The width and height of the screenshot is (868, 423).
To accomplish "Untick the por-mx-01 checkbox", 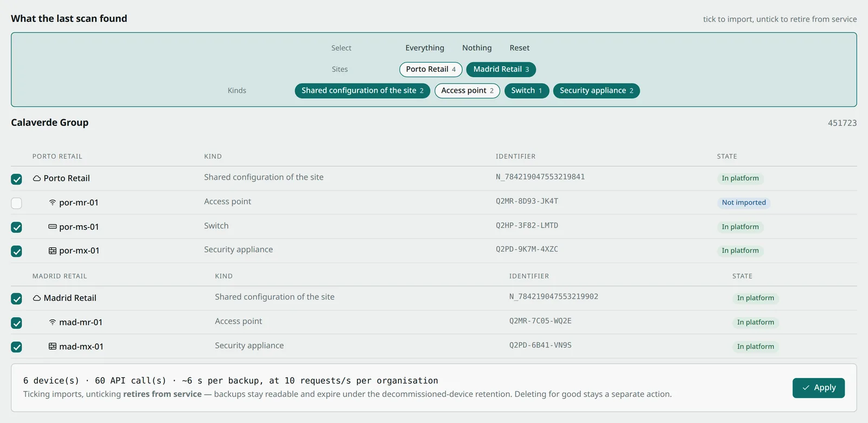I will (17, 251).
